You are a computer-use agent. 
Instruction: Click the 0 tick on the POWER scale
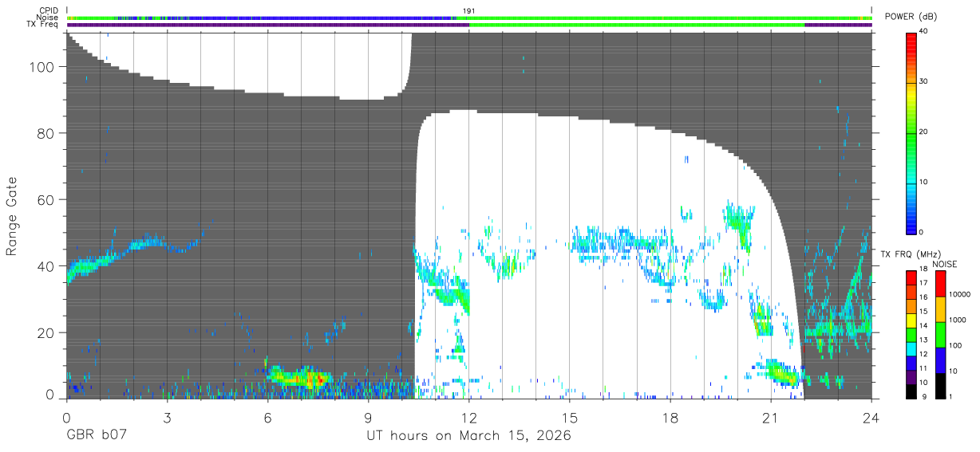(x=922, y=232)
